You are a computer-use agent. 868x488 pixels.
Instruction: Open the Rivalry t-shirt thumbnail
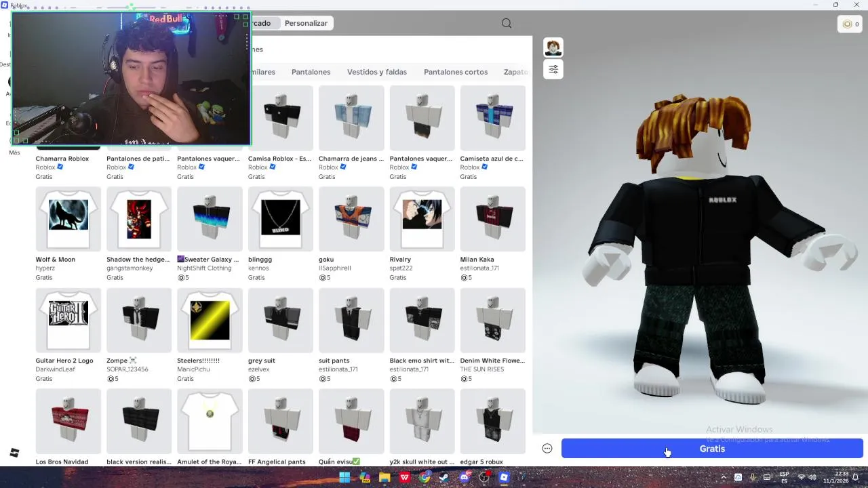click(422, 219)
